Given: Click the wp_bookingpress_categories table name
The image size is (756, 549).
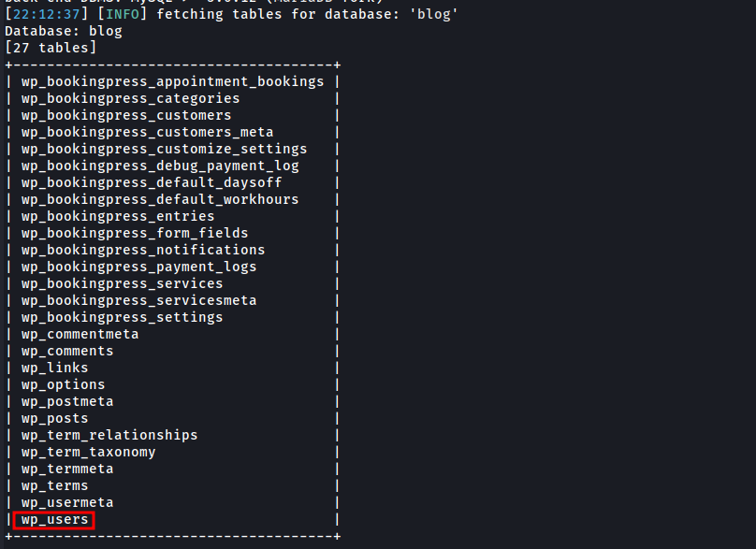Looking at the screenshot, I should [x=130, y=98].
